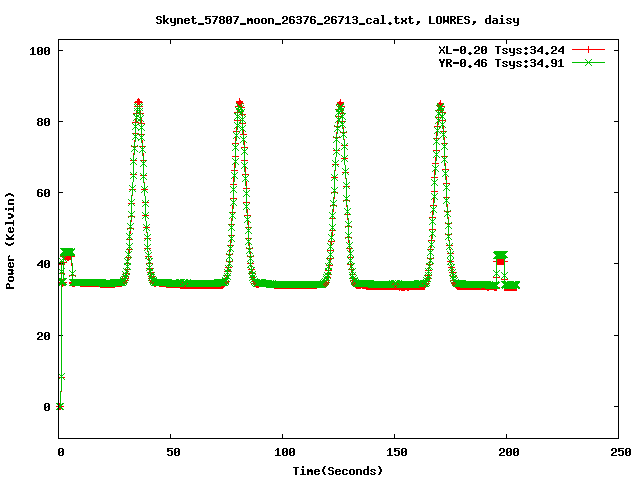Click the 0 tick label on y-axis

(x=47, y=407)
